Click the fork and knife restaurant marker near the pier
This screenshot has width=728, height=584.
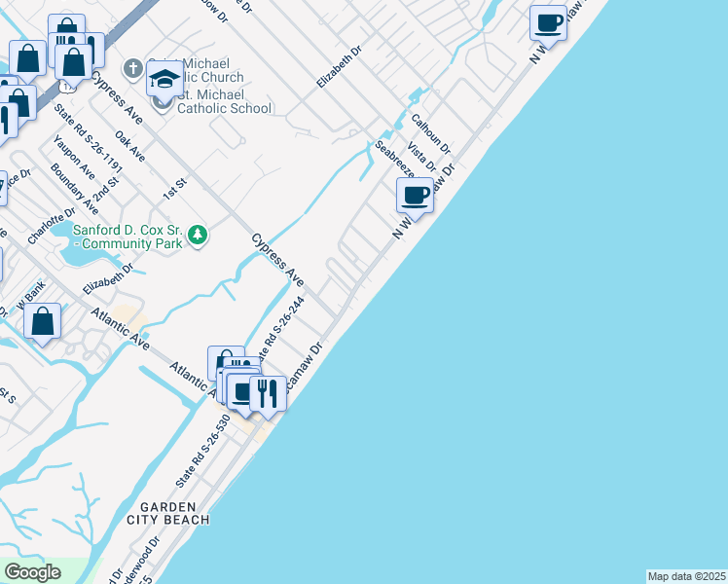268,394
